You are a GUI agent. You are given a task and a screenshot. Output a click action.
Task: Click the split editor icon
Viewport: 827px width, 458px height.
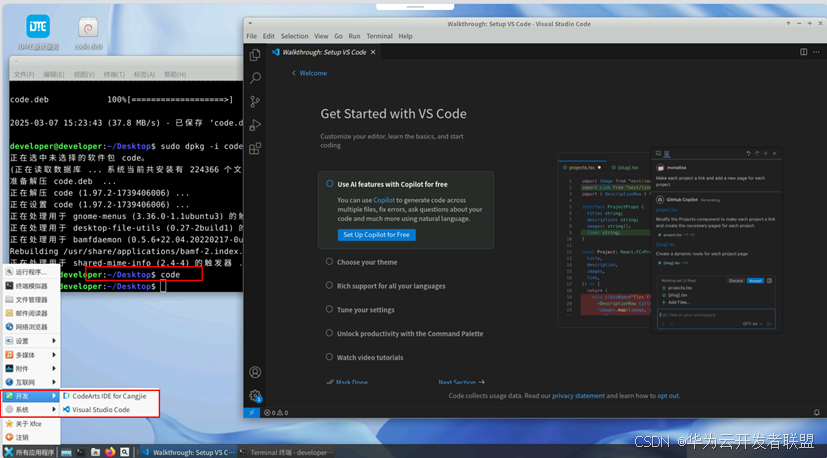pos(804,52)
